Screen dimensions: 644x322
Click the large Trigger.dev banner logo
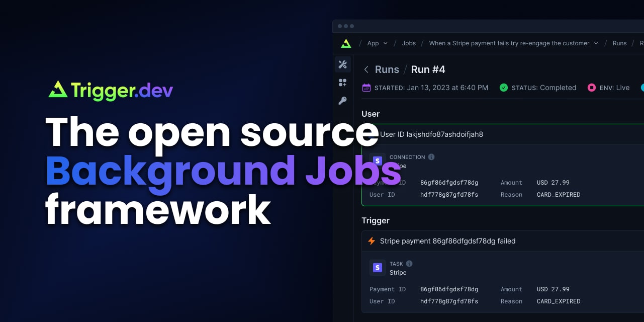111,91
